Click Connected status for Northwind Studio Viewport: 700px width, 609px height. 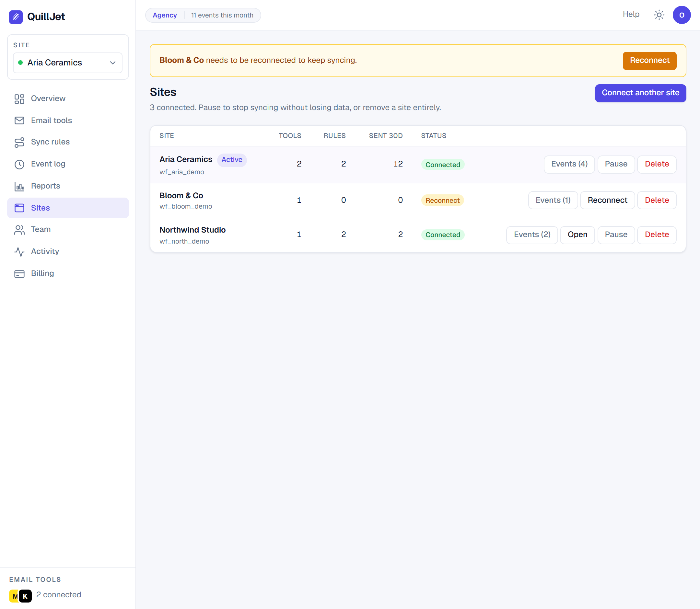point(442,235)
